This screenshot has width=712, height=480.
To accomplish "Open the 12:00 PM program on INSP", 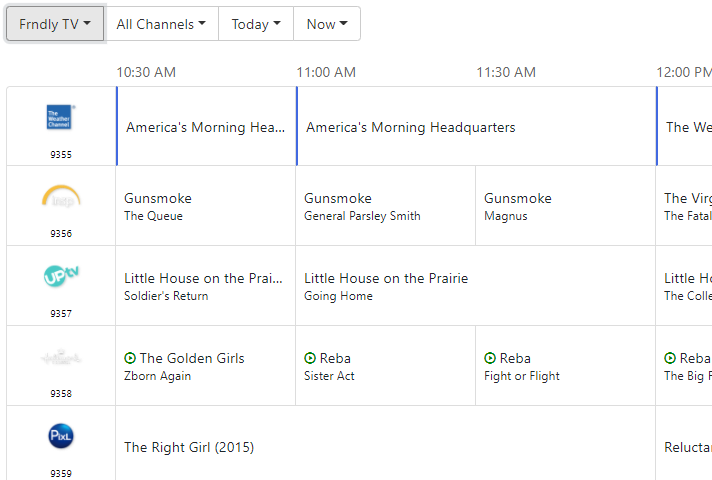I will pos(684,206).
